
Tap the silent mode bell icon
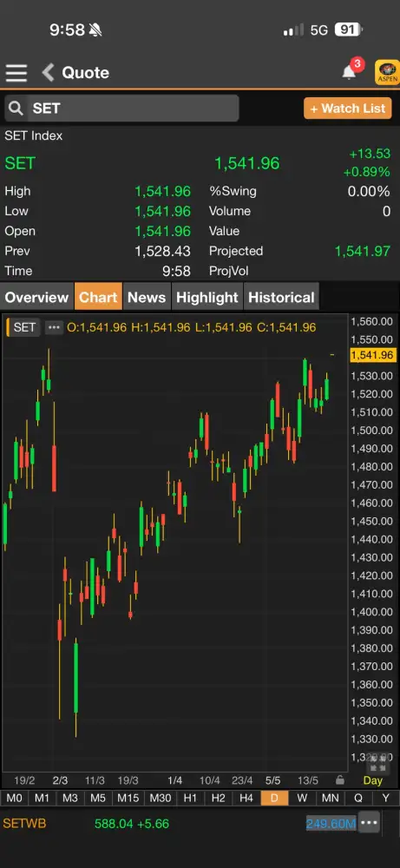95,30
